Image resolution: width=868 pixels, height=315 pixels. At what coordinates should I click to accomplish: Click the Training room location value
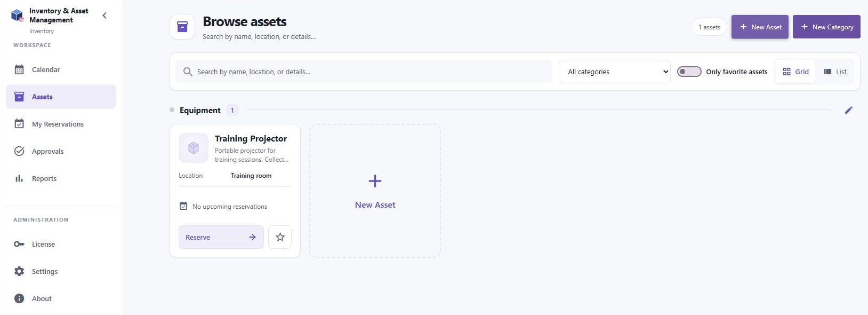[x=251, y=176]
